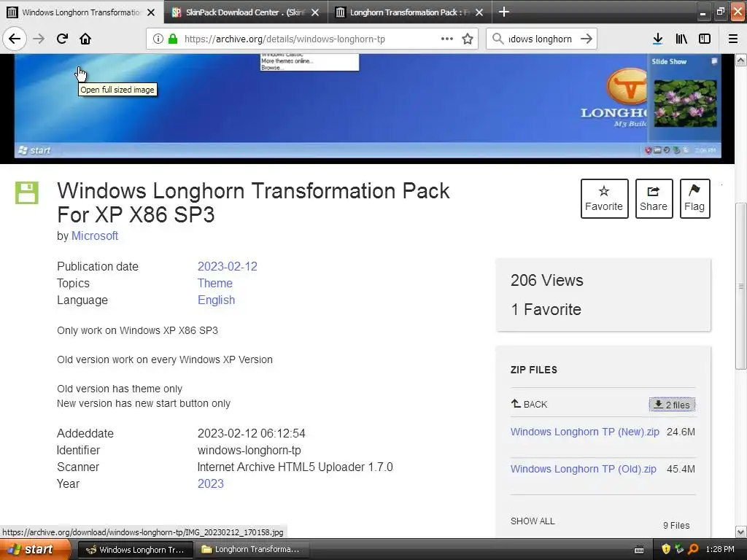This screenshot has width=747, height=560.
Task: Click the '24.6M' file size text
Action: 681,432
